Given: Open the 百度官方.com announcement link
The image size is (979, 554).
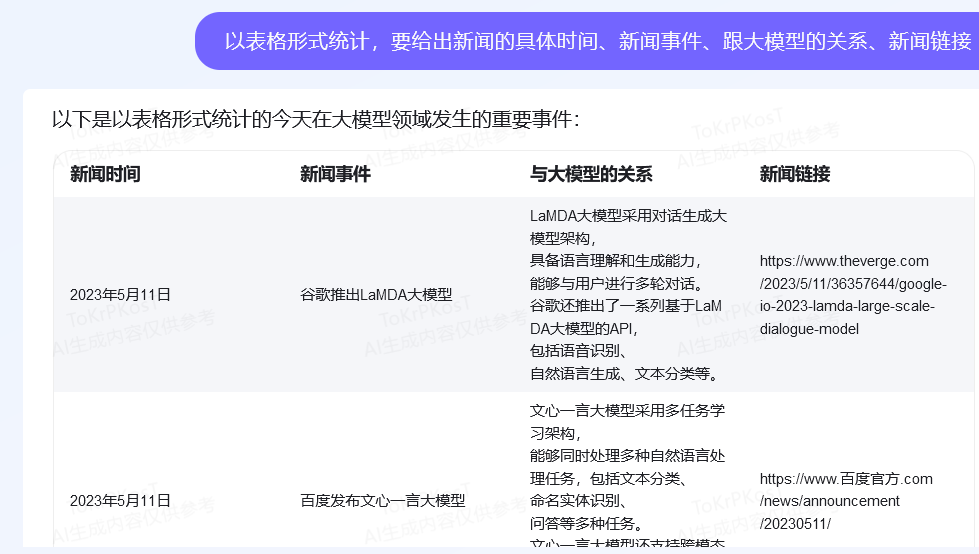Looking at the screenshot, I should [846, 501].
